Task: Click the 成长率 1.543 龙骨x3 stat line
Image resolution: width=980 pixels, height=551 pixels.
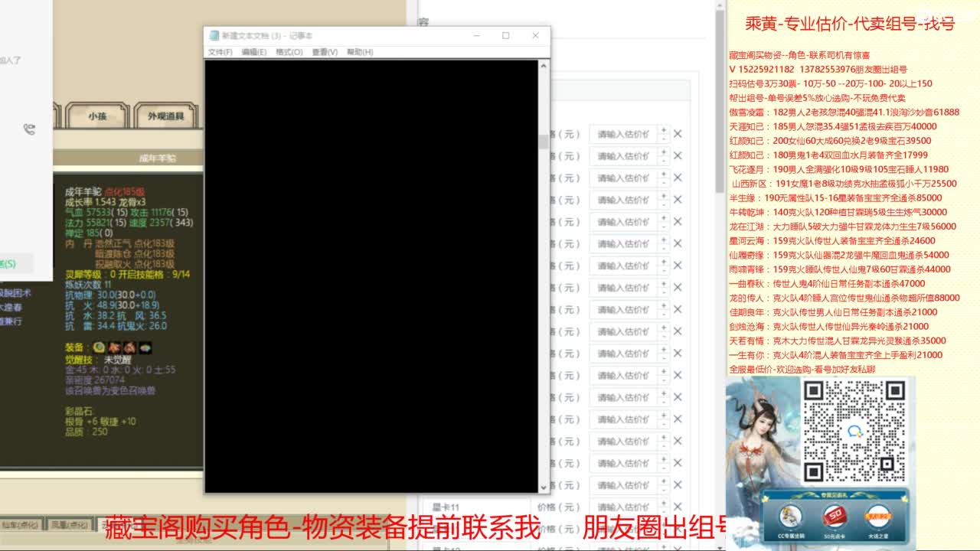Action: 106,202
